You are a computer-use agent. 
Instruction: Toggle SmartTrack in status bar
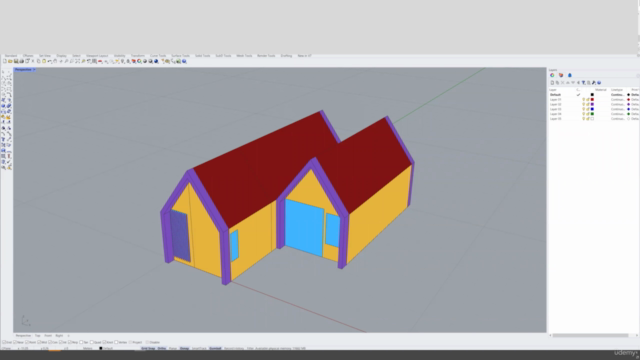click(x=199, y=348)
